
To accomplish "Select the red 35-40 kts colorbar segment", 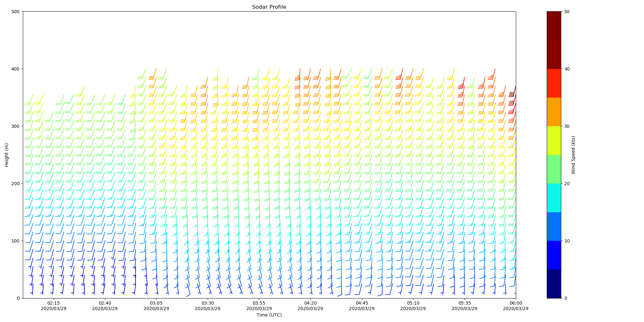I will tap(554, 83).
